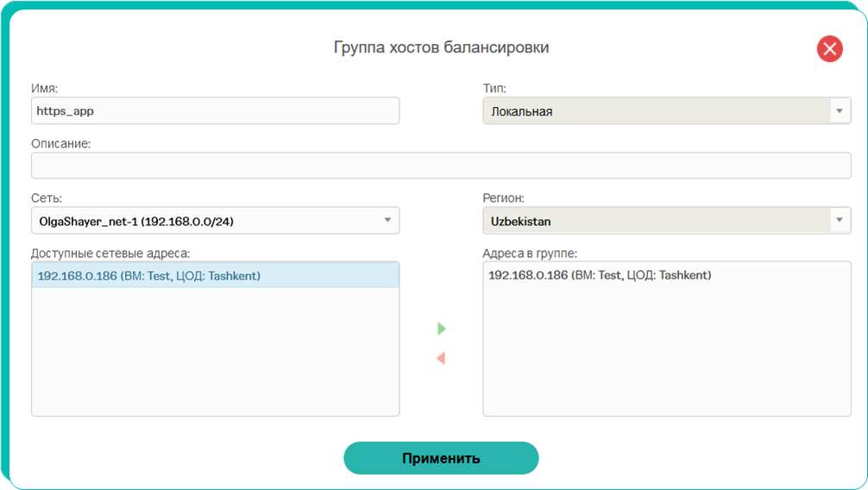Open the Сеть dropdown arrow
This screenshot has width=868, height=490.
(x=387, y=220)
